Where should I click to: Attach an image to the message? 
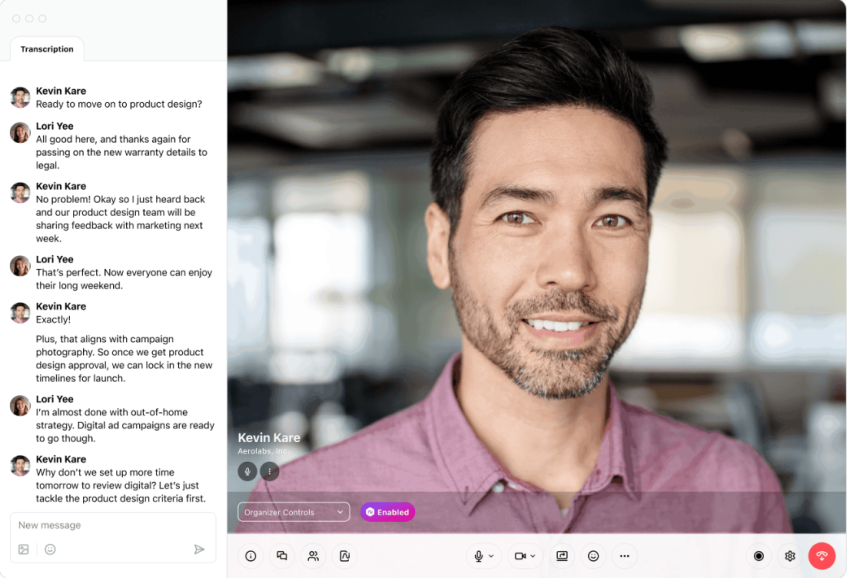(x=24, y=549)
